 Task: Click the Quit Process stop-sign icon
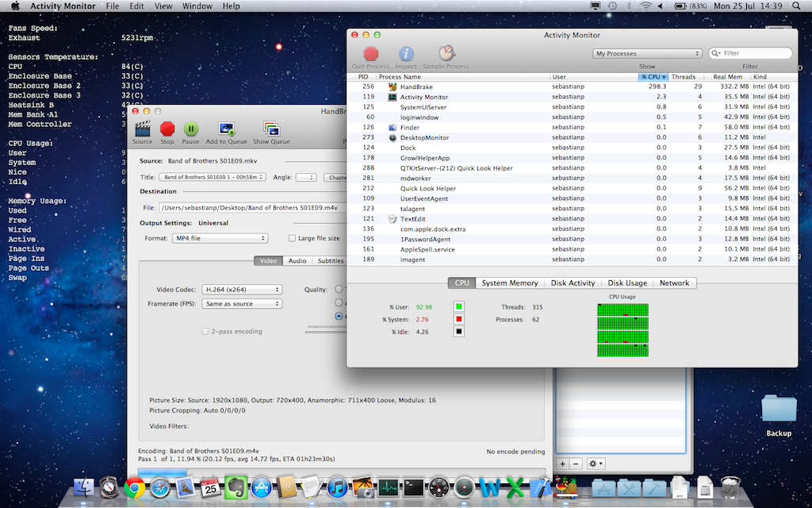tap(371, 53)
